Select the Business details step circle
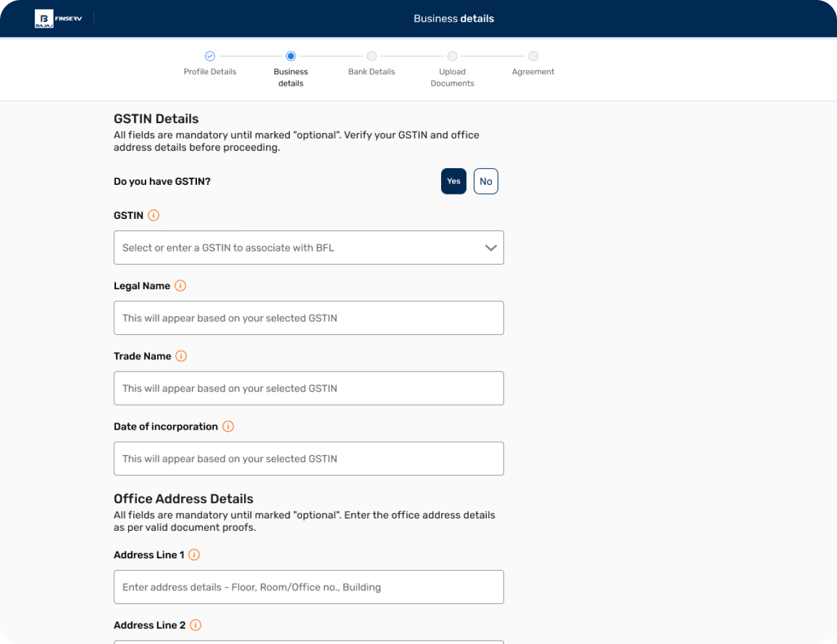 (290, 56)
